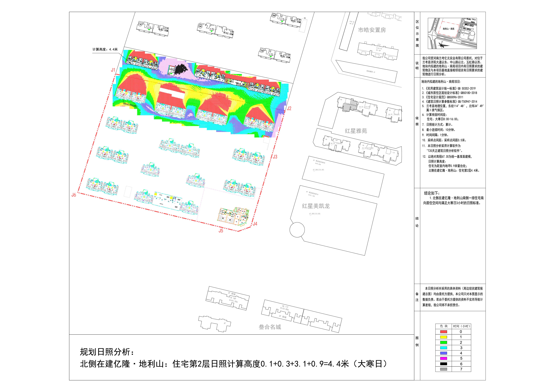Click the cyan 3-hour legend swatch
This screenshot has width=555, height=392.
tap(444, 348)
